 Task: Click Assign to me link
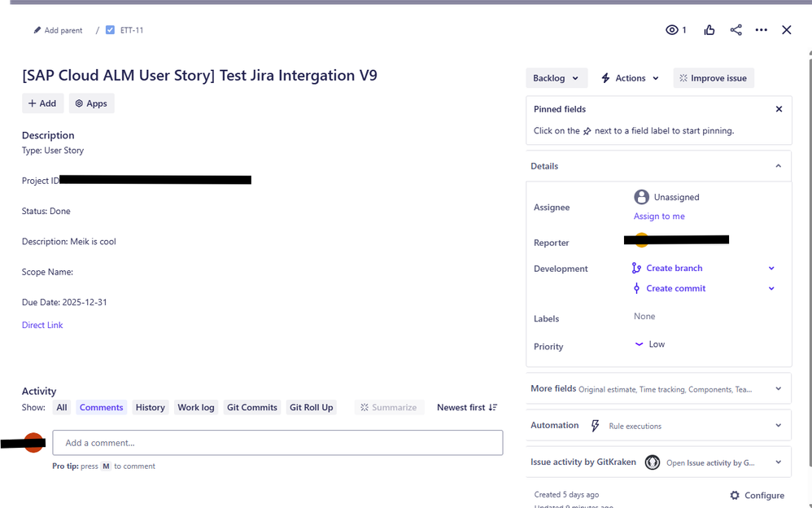(659, 217)
